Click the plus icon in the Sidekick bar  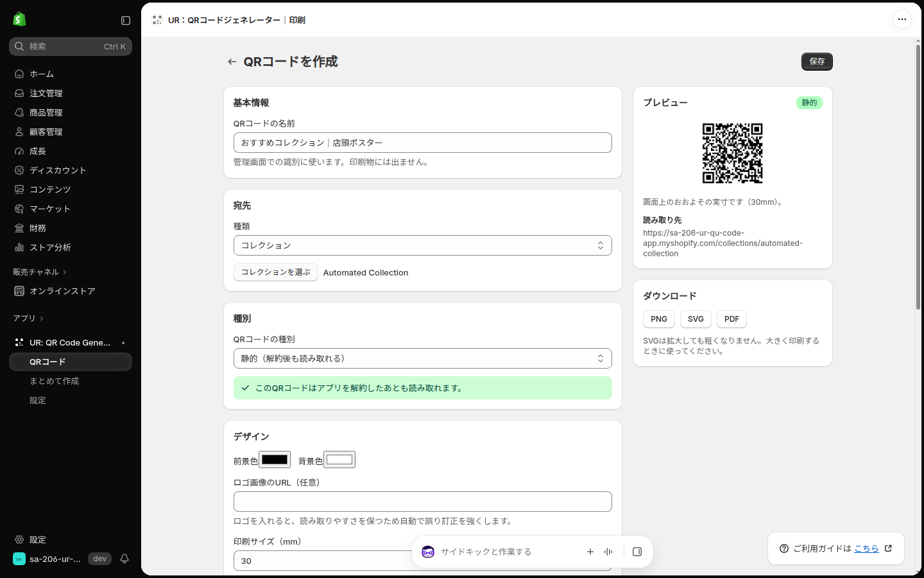(590, 552)
